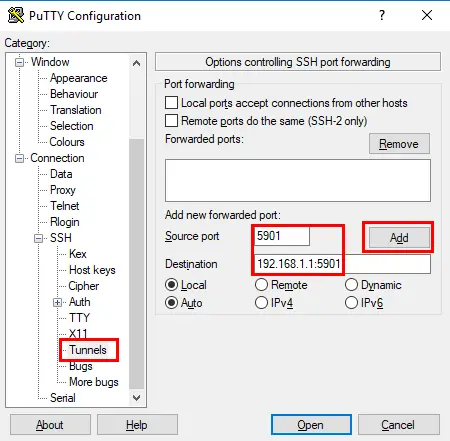The width and height of the screenshot is (450, 441).
Task: Choose the Dynamic forwarding option
Action: [x=351, y=285]
